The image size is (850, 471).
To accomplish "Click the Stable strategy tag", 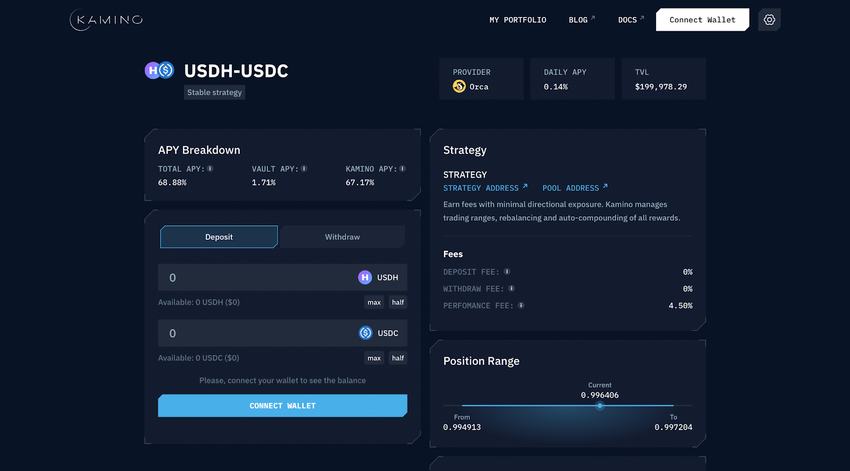I will [x=215, y=93].
